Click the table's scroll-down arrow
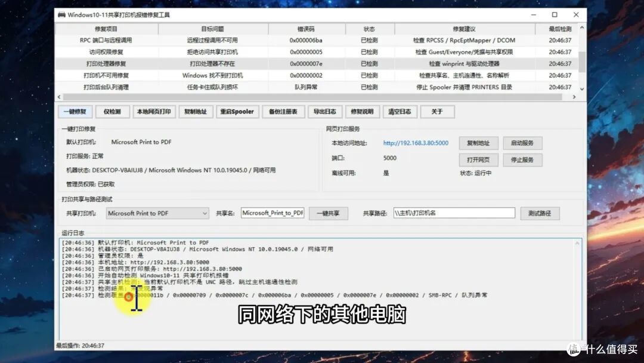 tap(581, 89)
